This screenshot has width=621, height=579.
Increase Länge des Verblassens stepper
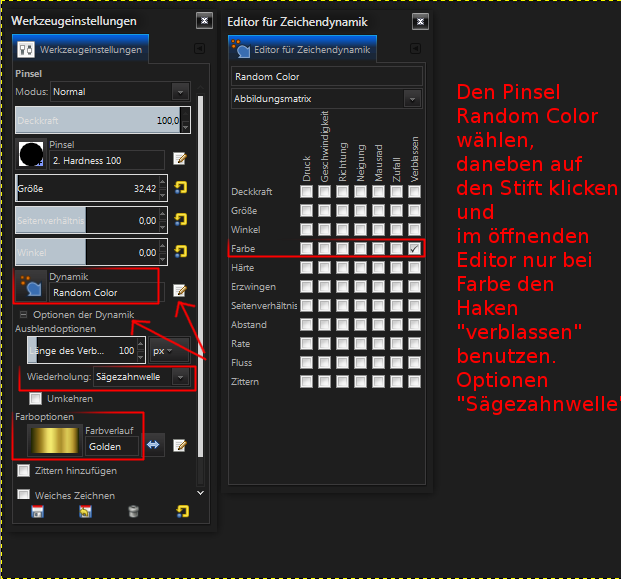click(x=140, y=344)
